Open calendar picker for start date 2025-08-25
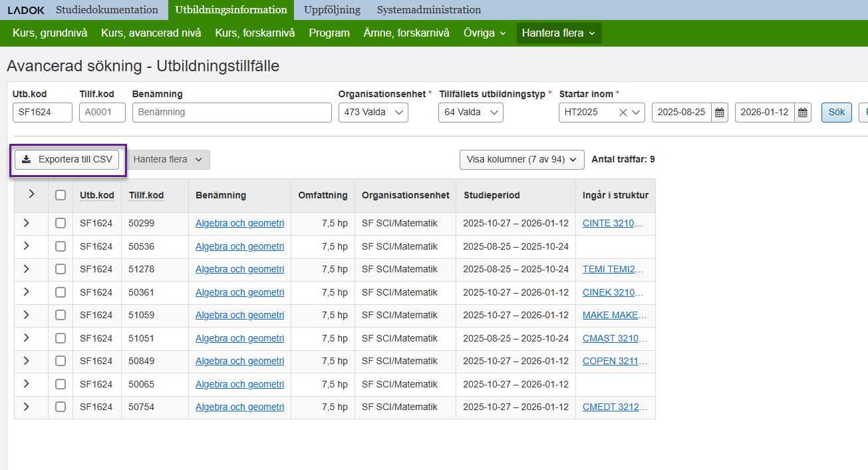 click(720, 113)
